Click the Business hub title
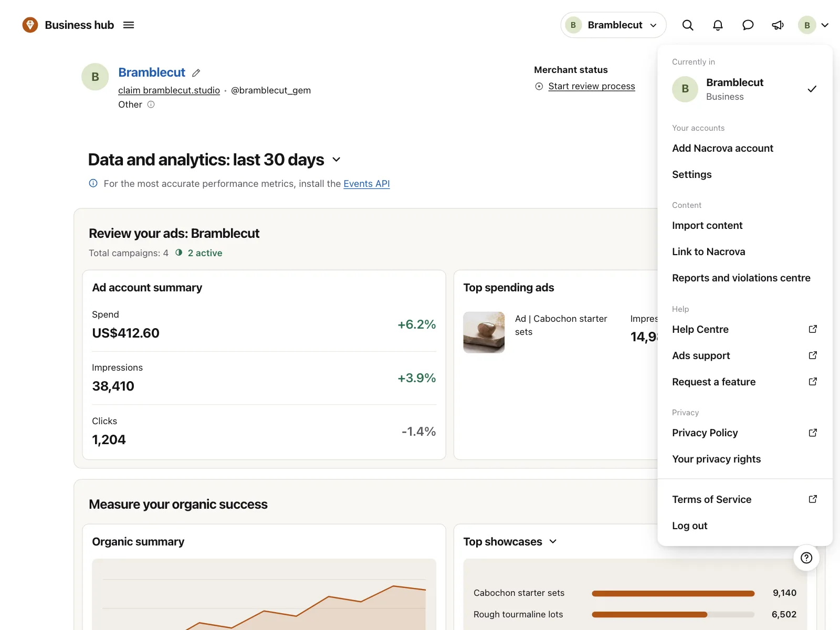 click(79, 25)
